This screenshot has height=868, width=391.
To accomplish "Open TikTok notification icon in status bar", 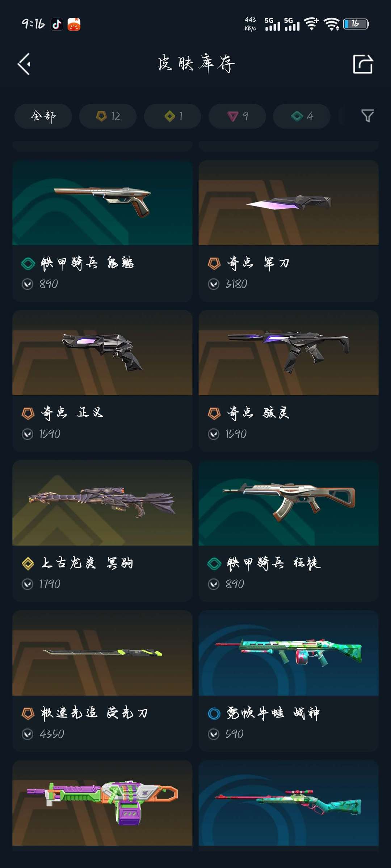I will click(x=56, y=24).
